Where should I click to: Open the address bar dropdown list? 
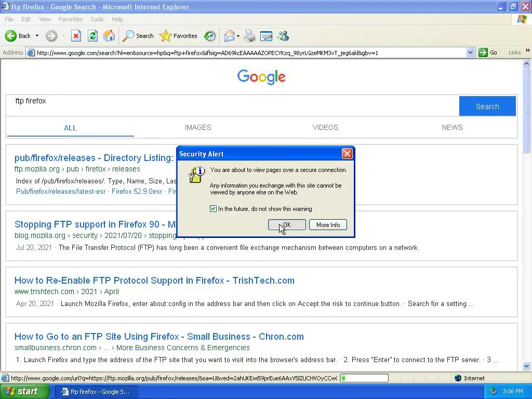coord(470,52)
